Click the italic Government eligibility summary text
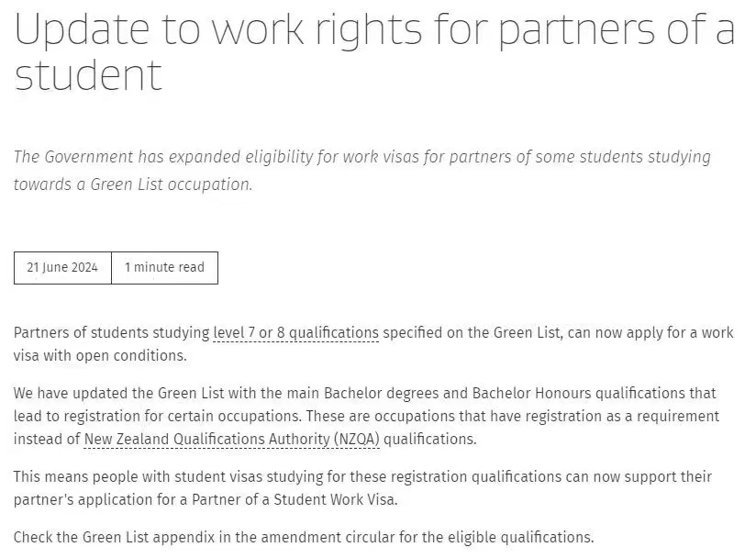The height and width of the screenshot is (558, 756). point(362,171)
